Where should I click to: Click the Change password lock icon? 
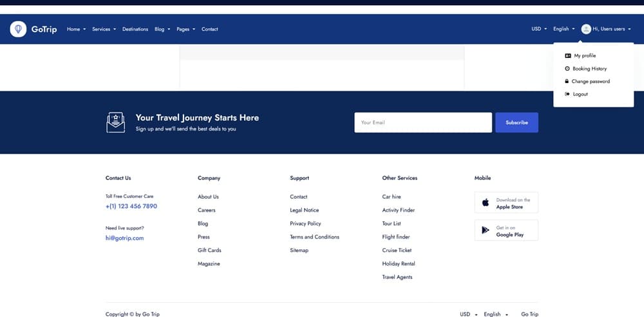click(x=567, y=82)
